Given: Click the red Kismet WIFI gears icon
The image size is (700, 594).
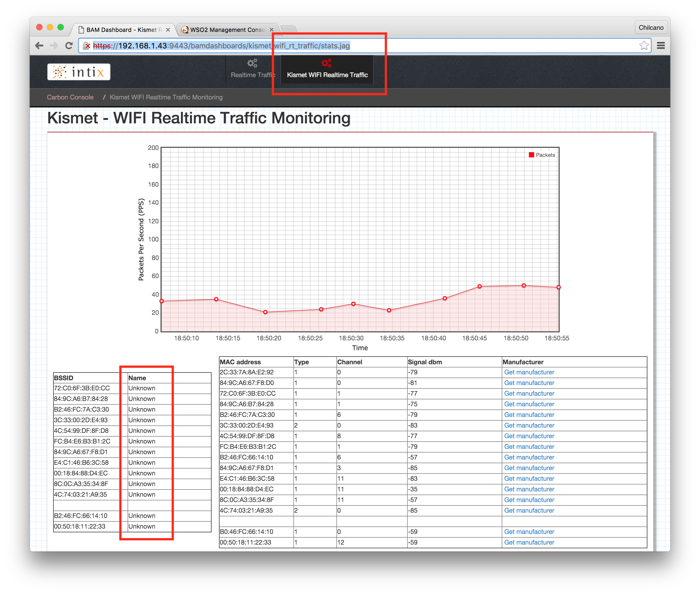Looking at the screenshot, I should (326, 63).
